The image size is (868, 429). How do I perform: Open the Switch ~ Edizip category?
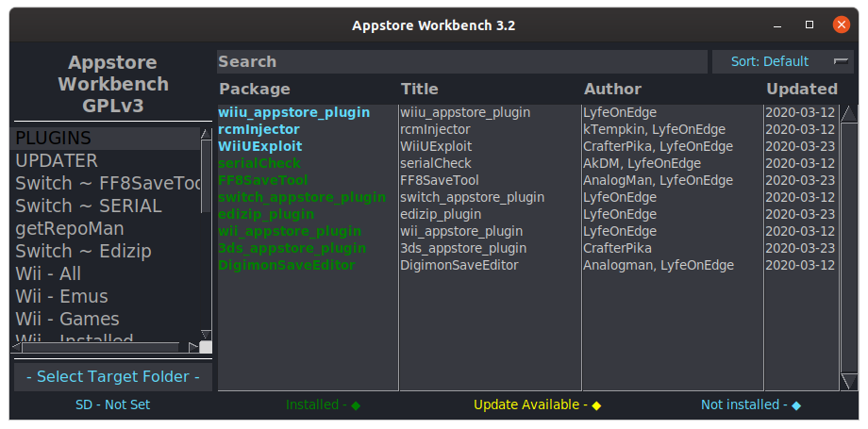click(105, 252)
